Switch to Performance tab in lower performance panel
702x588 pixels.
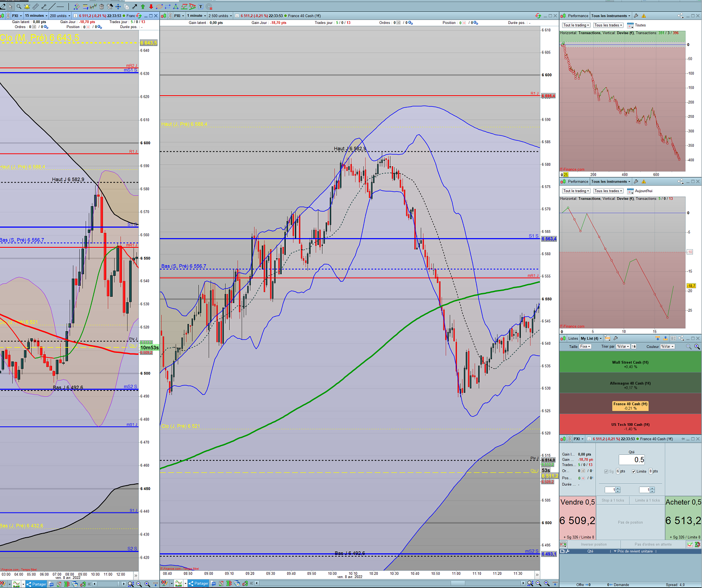(578, 182)
